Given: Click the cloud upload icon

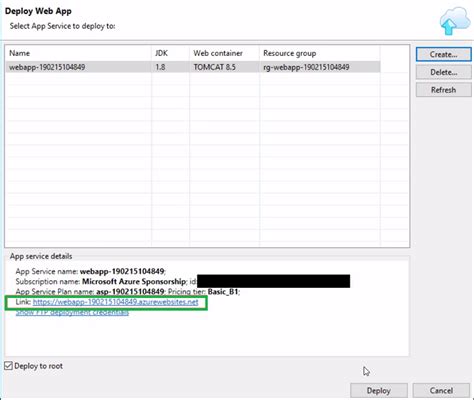Looking at the screenshot, I should pyautogui.click(x=454, y=21).
